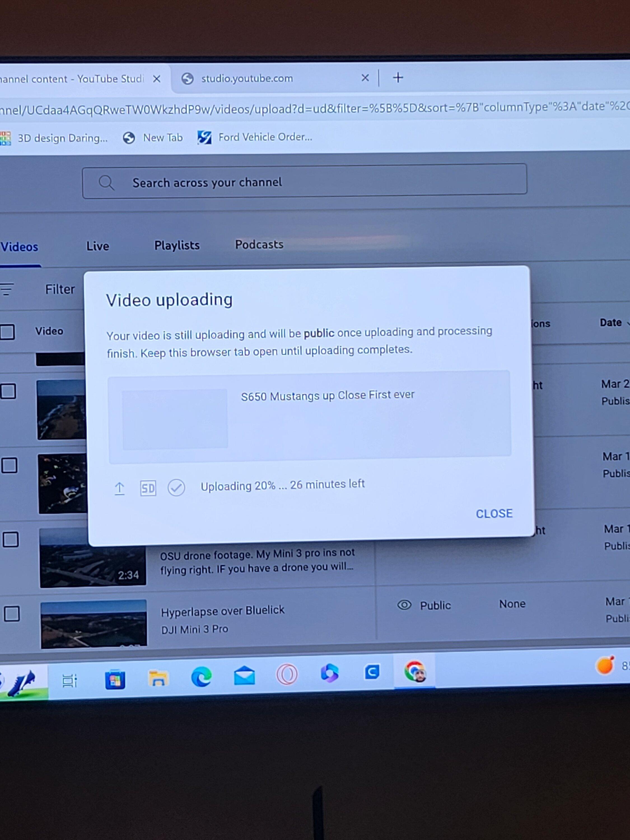
Task: Open the Playlists tab
Action: (177, 245)
